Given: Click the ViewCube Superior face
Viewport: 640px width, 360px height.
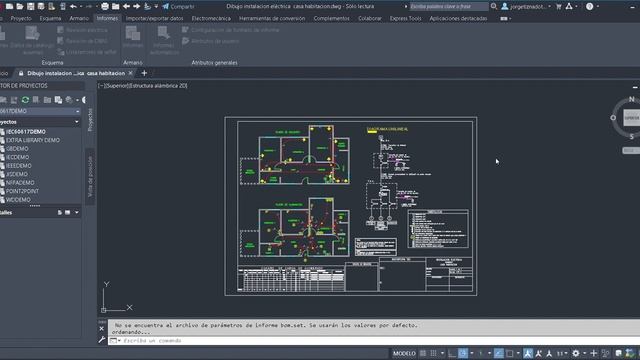Looking at the screenshot, I should coord(632,118).
